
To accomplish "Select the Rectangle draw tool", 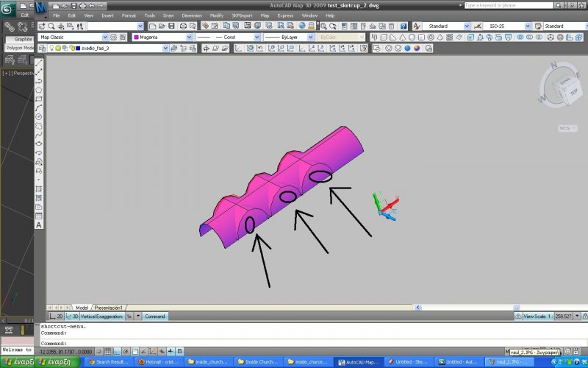I will coord(39,98).
